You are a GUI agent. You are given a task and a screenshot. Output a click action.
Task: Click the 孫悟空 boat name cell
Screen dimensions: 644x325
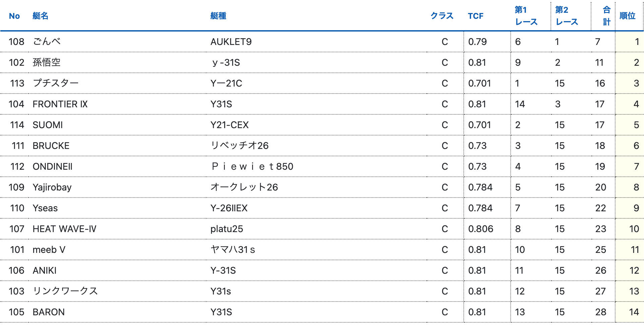click(x=47, y=62)
